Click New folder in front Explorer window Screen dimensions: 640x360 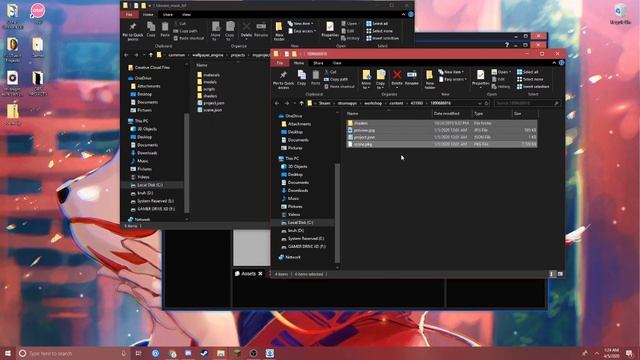(429, 79)
